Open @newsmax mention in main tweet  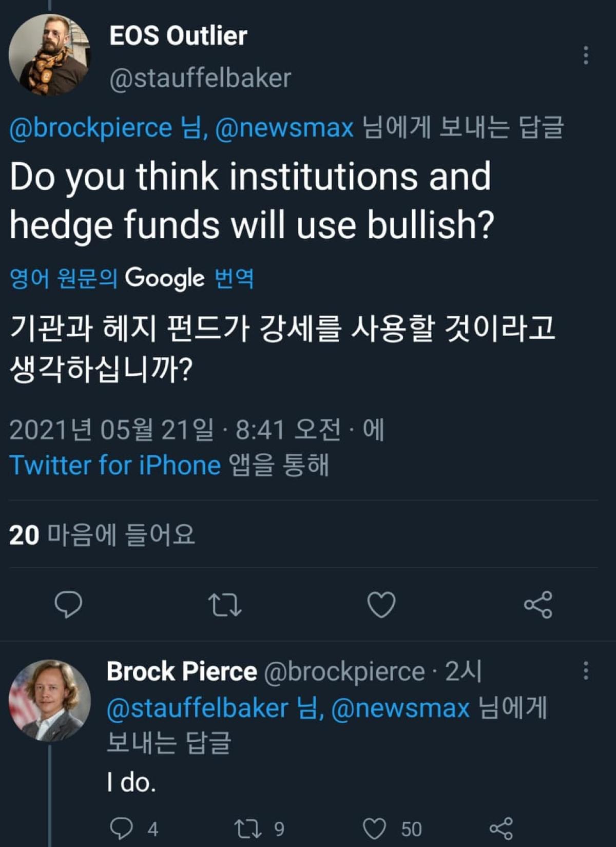tap(284, 128)
